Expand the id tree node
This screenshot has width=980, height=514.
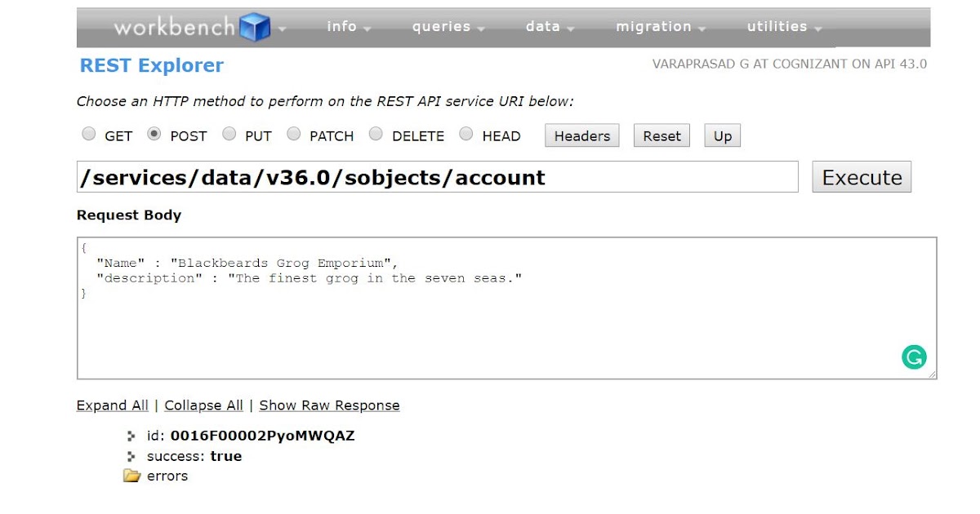point(131,436)
